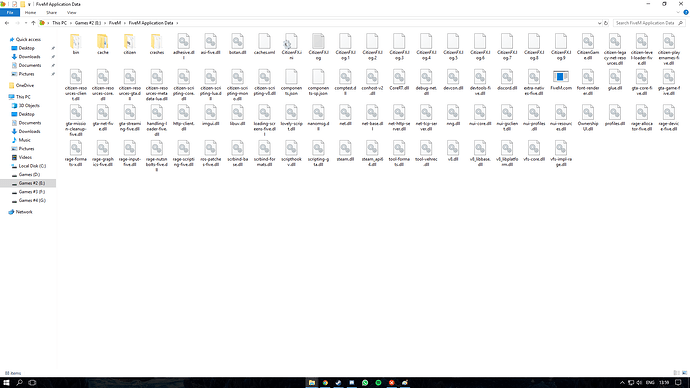The width and height of the screenshot is (690, 388).
Task: Select the imgui.dll file
Action: pos(210,116)
